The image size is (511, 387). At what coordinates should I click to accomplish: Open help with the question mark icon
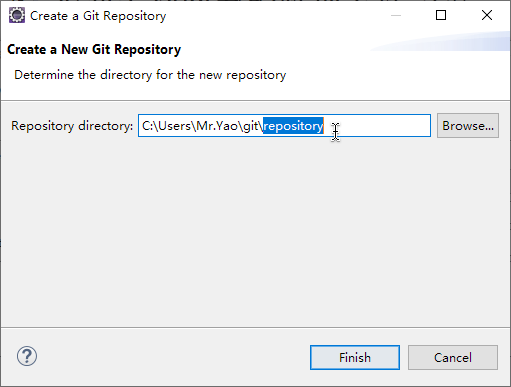click(27, 356)
